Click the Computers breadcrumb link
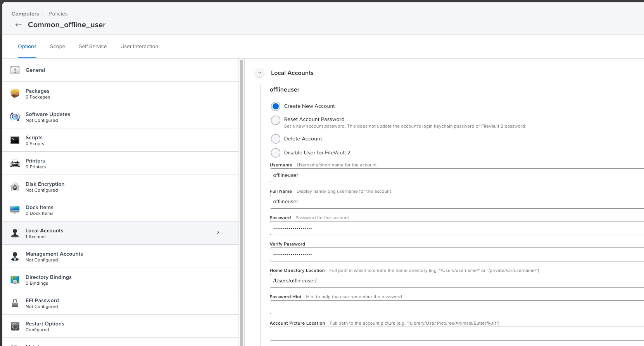 (25, 14)
